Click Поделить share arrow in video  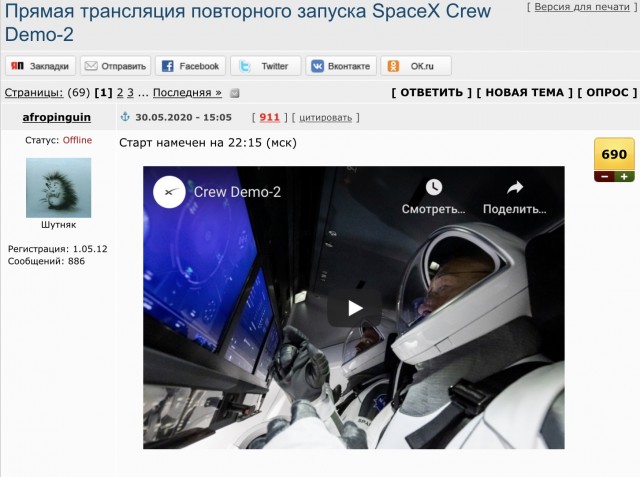pos(515,187)
